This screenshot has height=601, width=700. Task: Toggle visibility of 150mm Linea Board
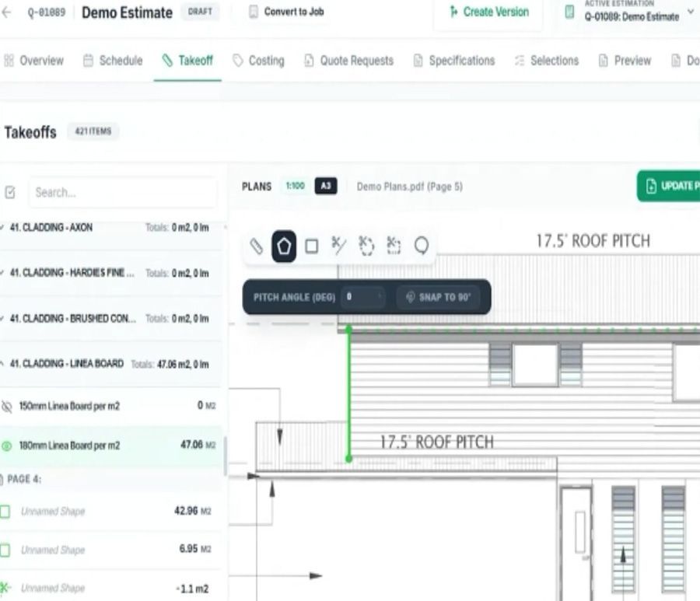(7, 407)
